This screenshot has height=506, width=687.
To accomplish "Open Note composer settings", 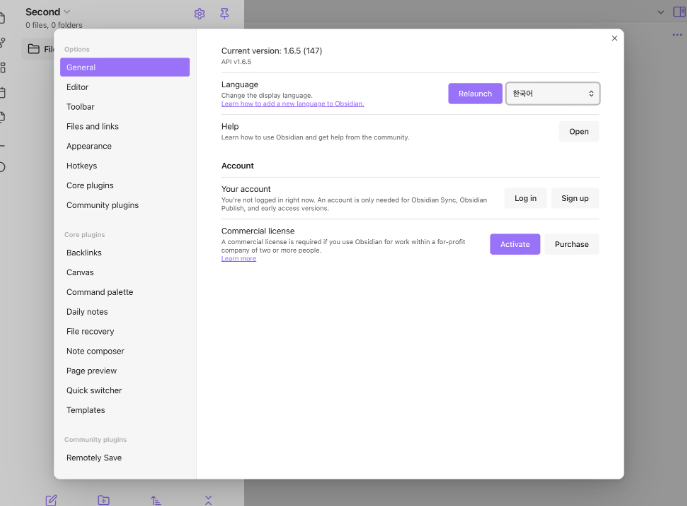I will pos(125,351).
